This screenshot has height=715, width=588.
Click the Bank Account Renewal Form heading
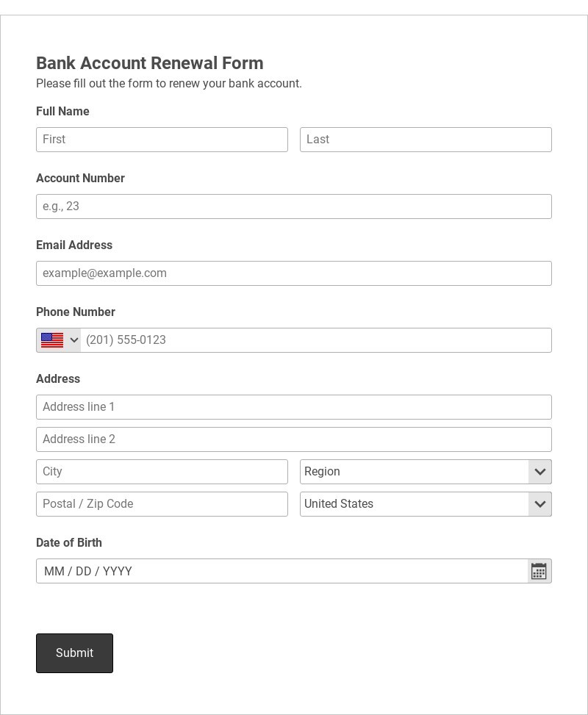150,63
